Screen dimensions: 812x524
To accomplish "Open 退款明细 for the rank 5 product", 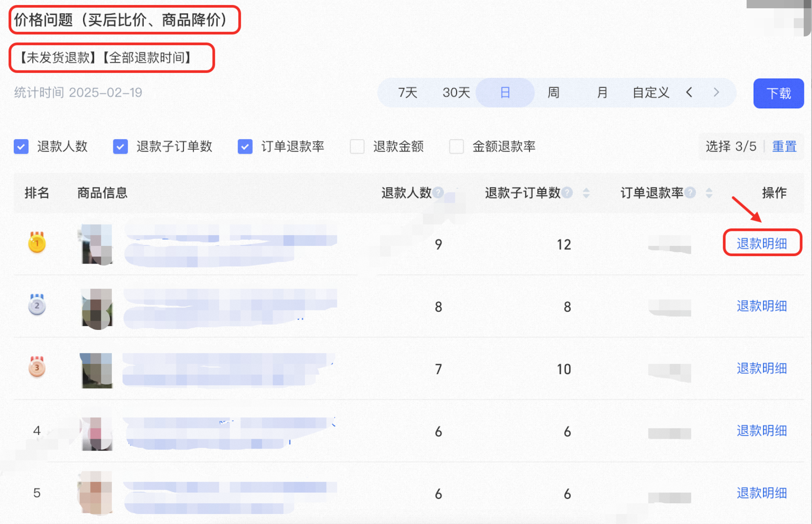I will point(762,493).
